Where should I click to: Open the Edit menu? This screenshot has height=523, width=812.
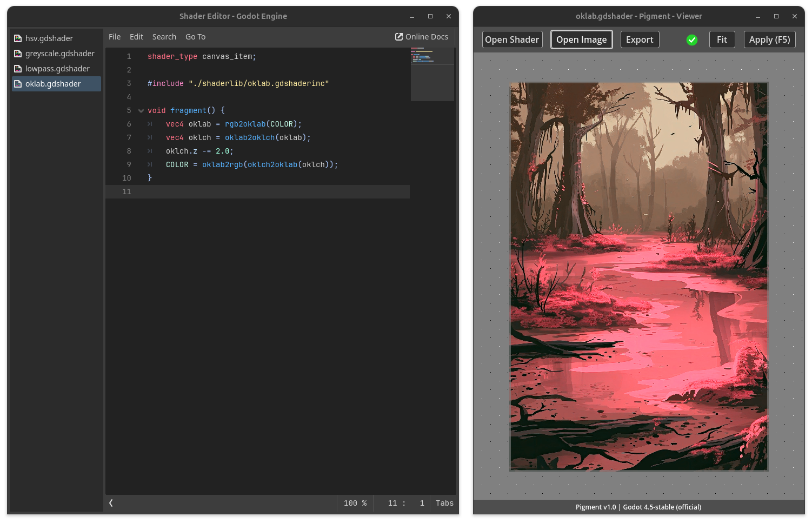(x=136, y=37)
